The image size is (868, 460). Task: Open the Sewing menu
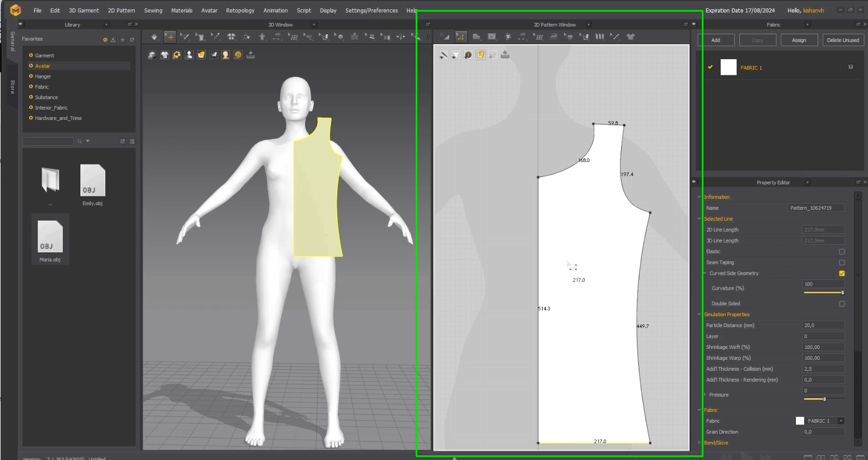153,10
